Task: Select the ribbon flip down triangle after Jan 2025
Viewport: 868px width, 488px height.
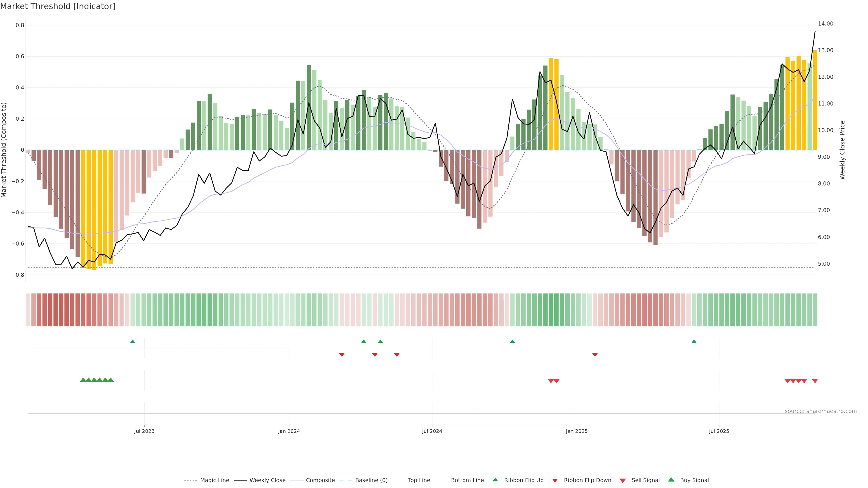Action: click(x=595, y=355)
